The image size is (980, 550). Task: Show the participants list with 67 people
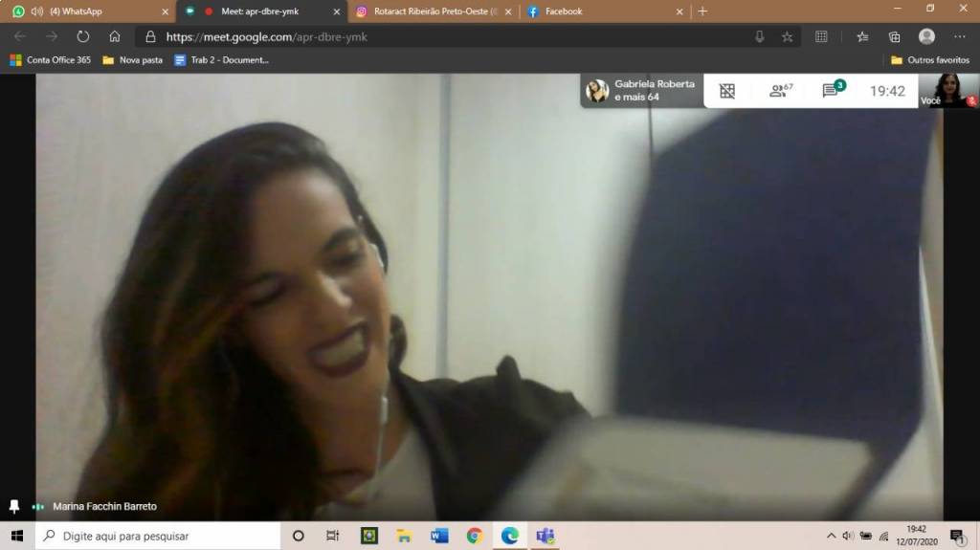(x=780, y=91)
